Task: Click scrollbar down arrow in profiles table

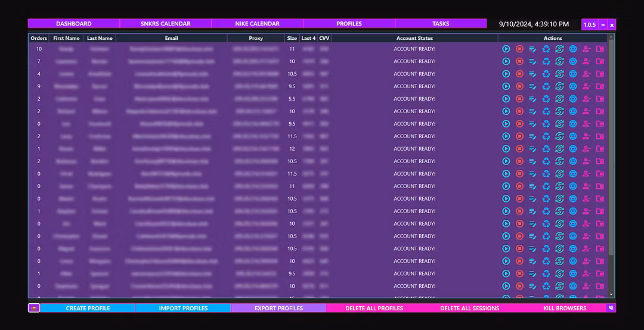Action: pos(611,294)
